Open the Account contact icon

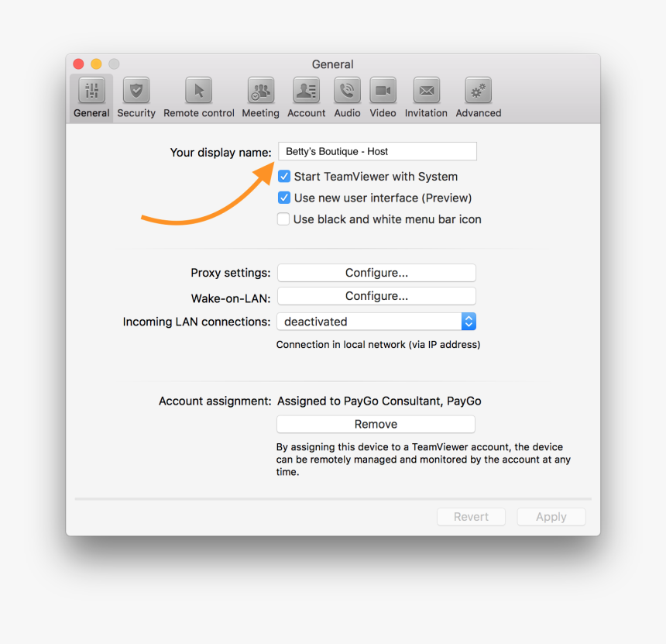306,91
